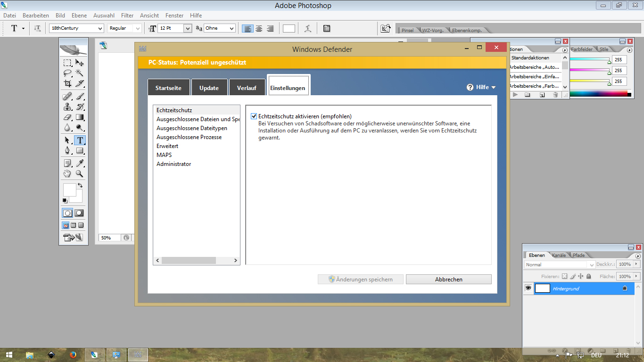Expand the Fläche fill arrow
This screenshot has width=644, height=362.
[637, 276]
